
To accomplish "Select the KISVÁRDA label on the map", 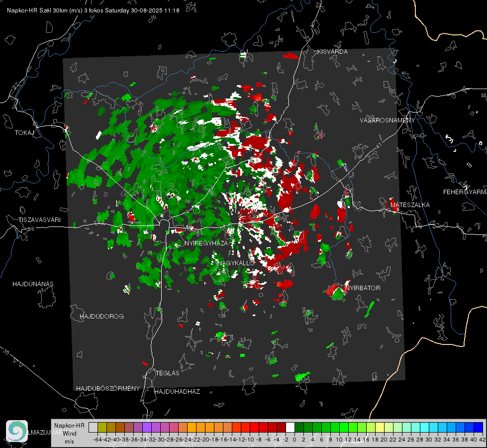I will [x=332, y=52].
